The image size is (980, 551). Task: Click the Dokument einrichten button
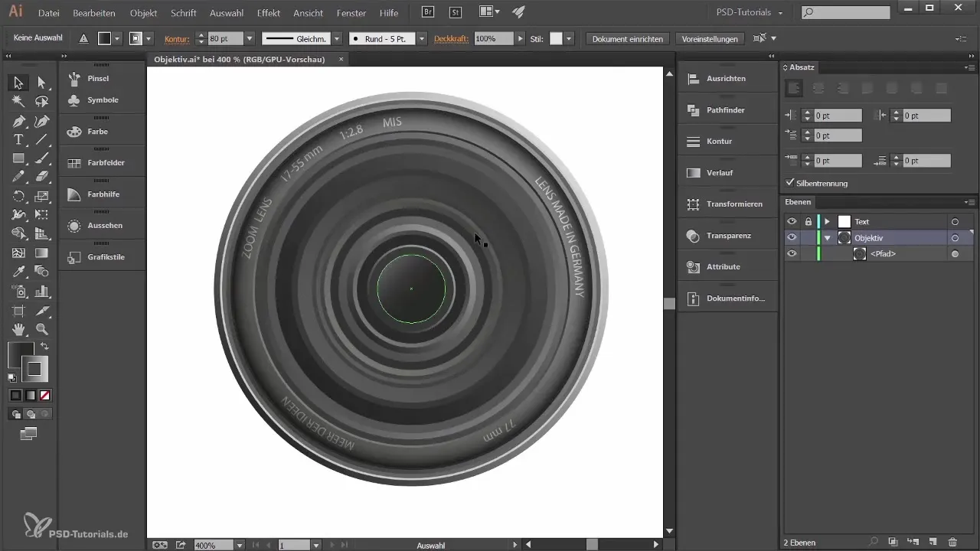click(x=629, y=38)
